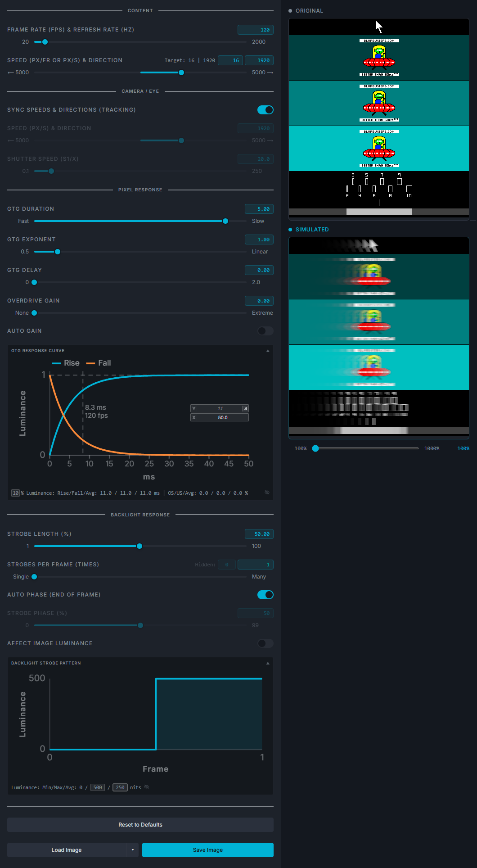The height and width of the screenshot is (868, 477).
Task: Toggle eye icon next to nits label
Action: [147, 787]
